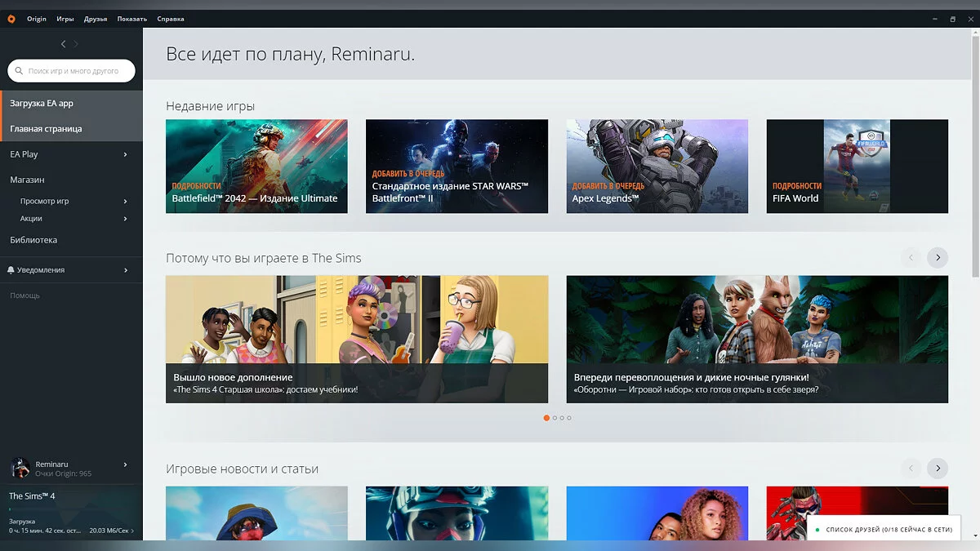The height and width of the screenshot is (551, 980).
Task: Expand the Reminaru account menu chevron
Action: click(126, 464)
